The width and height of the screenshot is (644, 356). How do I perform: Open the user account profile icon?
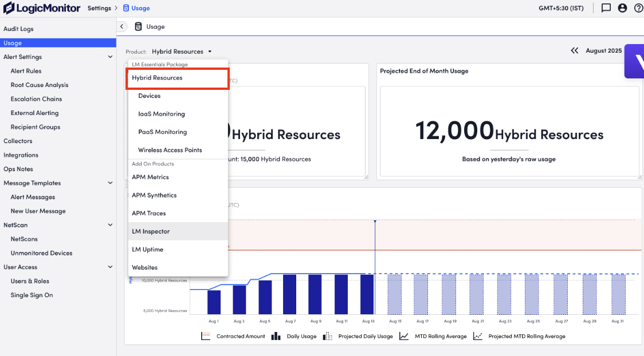point(622,8)
